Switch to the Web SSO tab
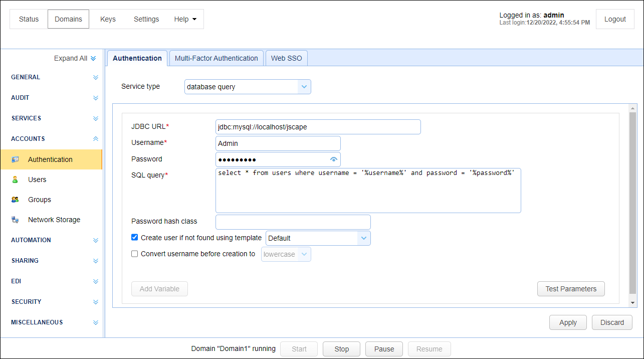Image resolution: width=644 pixels, height=359 pixels. click(x=287, y=58)
